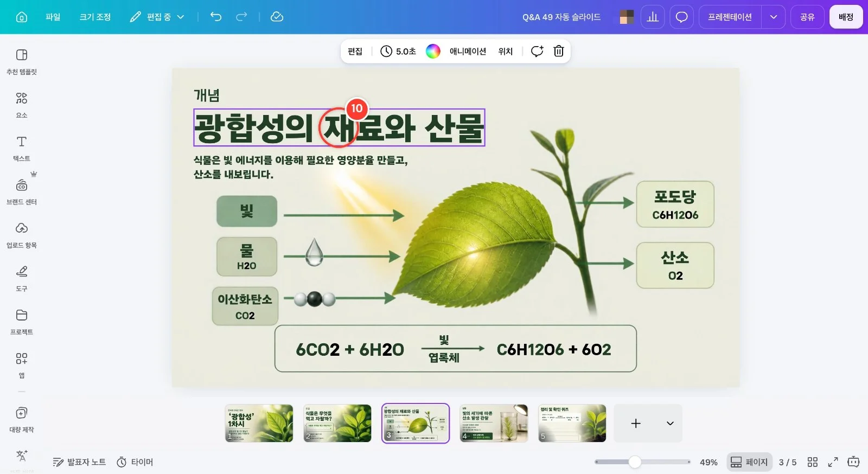This screenshot has height=474, width=868.
Task: Open the 앱 apps panel
Action: 22,366
